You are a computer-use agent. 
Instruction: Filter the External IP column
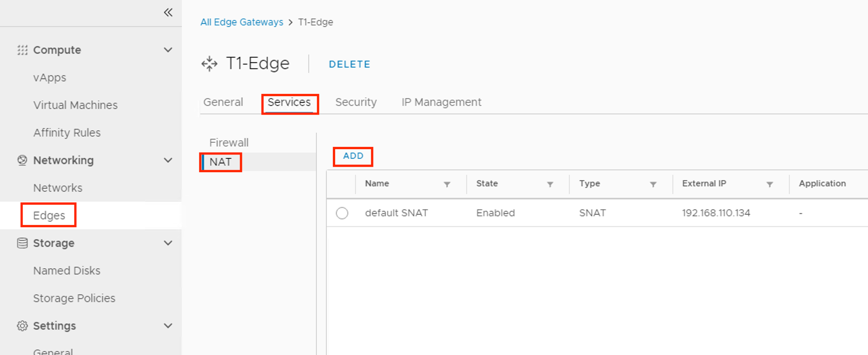pyautogui.click(x=769, y=184)
